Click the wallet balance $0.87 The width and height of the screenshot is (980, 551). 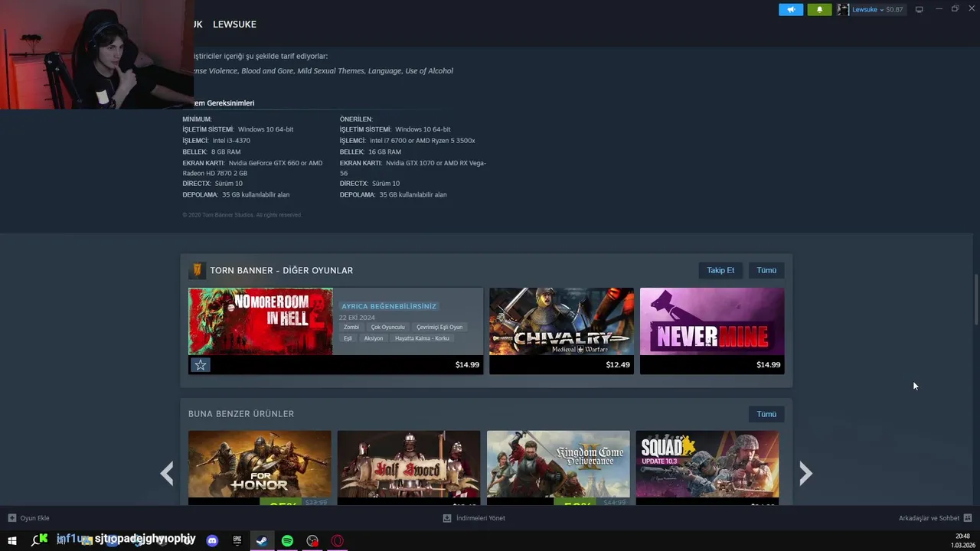tap(894, 10)
